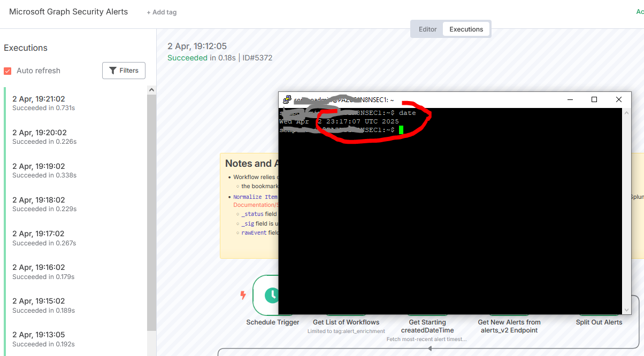Click the PuTTY icon in terminal title bar
Image resolution: width=644 pixels, height=356 pixels.
[x=287, y=99]
